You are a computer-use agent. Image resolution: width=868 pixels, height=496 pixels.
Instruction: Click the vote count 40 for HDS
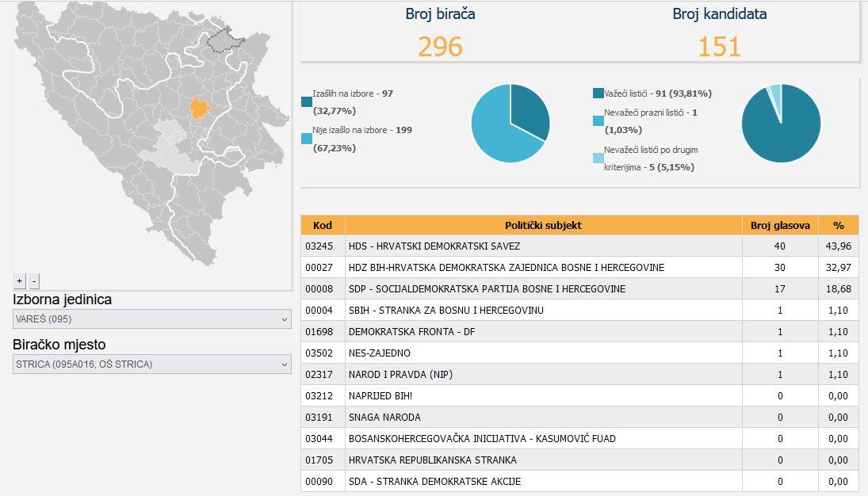[780, 246]
